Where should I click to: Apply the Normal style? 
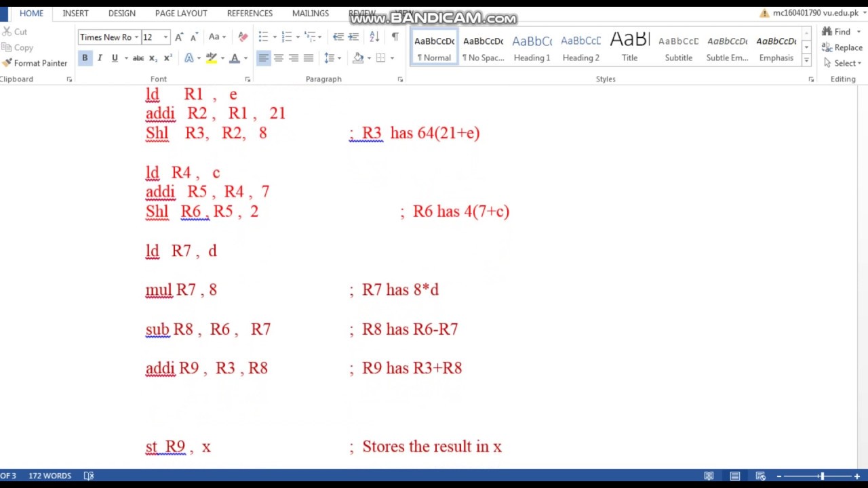pyautogui.click(x=434, y=47)
